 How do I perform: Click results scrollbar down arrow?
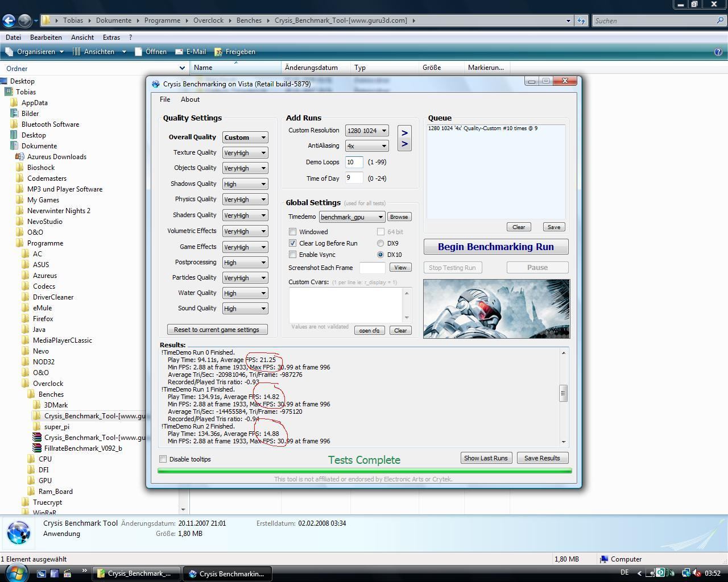coord(564,442)
